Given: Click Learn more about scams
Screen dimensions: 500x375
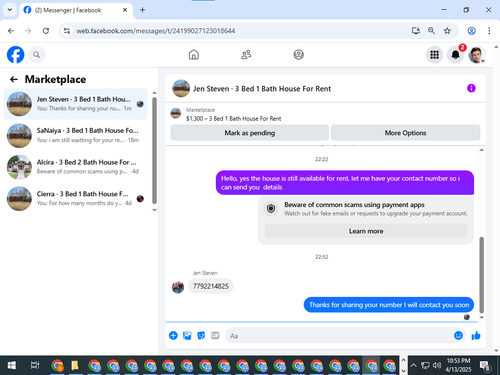Looking at the screenshot, I should click(x=366, y=231).
